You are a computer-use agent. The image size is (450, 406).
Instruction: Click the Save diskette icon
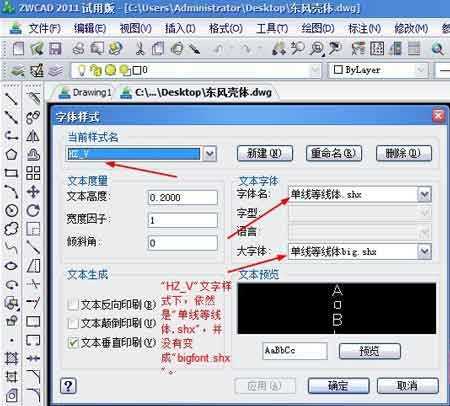(55, 49)
